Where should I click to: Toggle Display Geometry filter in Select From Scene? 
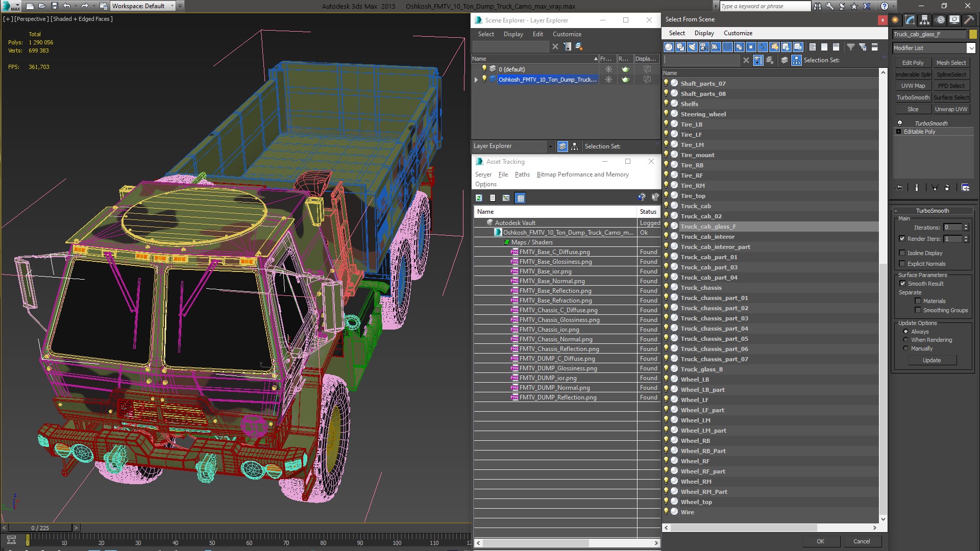669,47
